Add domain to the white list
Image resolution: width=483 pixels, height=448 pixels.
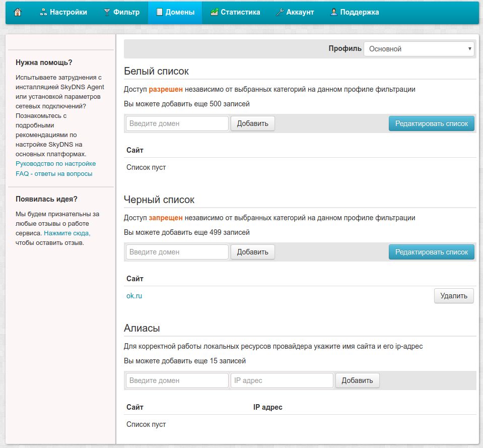tap(252, 123)
